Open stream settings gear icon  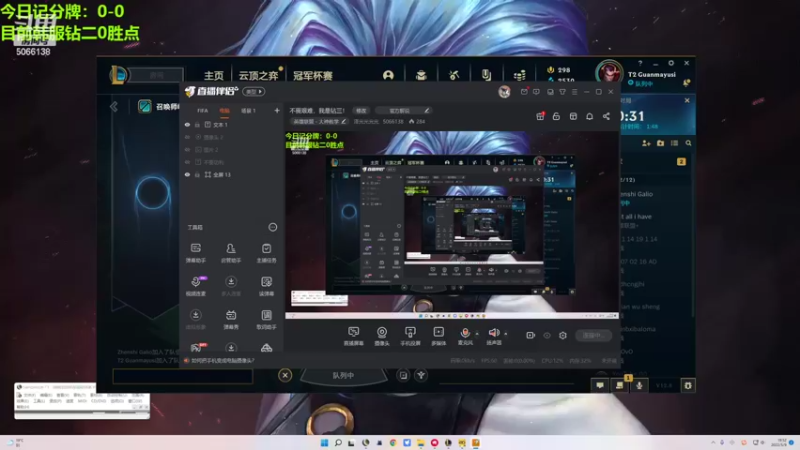point(563,335)
